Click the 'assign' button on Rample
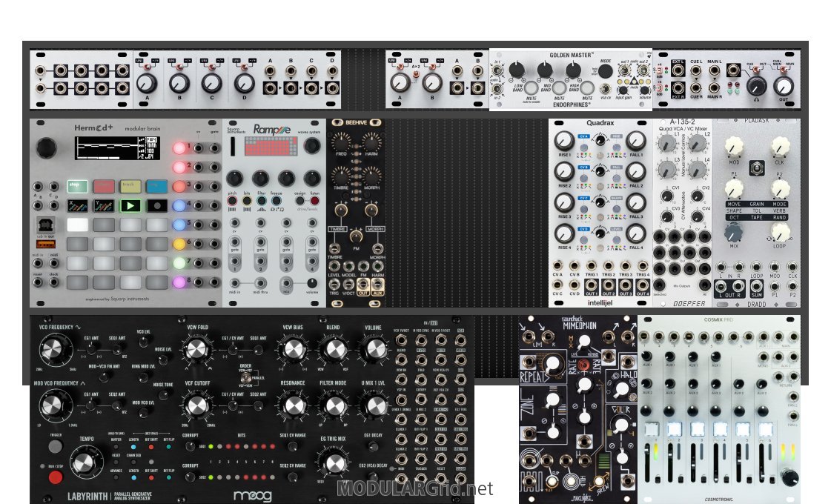The image size is (831, 504). (x=300, y=201)
